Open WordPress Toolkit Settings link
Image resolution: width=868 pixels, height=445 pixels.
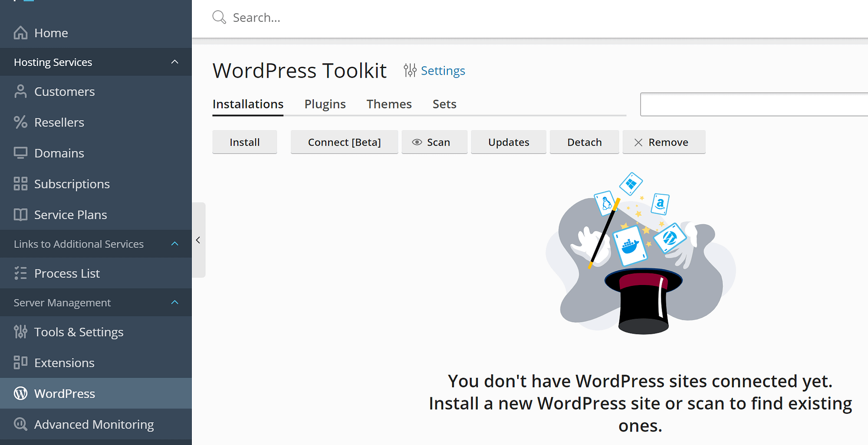point(442,71)
